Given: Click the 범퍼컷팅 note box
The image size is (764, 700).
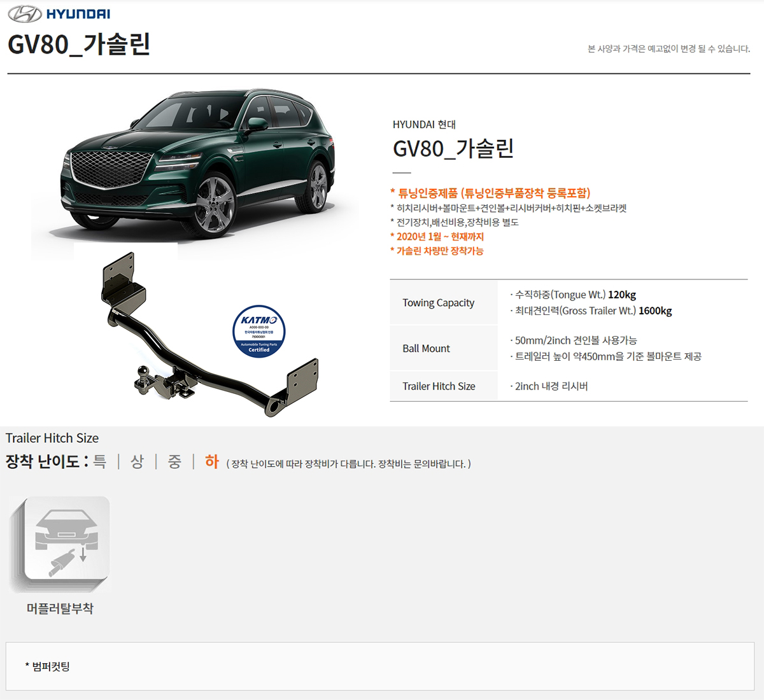Looking at the screenshot, I should [x=380, y=666].
